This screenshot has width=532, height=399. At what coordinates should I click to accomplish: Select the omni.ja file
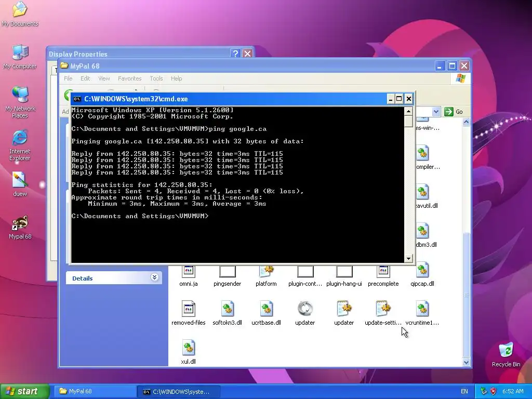[x=188, y=276]
